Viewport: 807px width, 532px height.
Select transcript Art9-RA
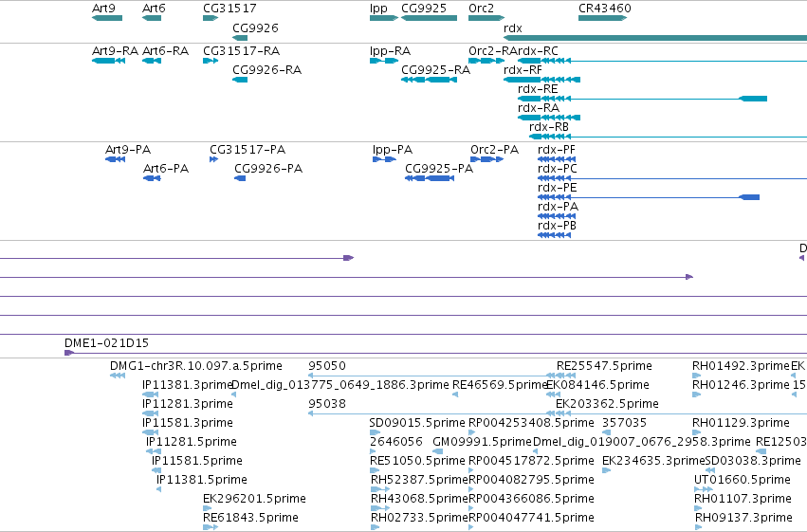[x=115, y=51]
